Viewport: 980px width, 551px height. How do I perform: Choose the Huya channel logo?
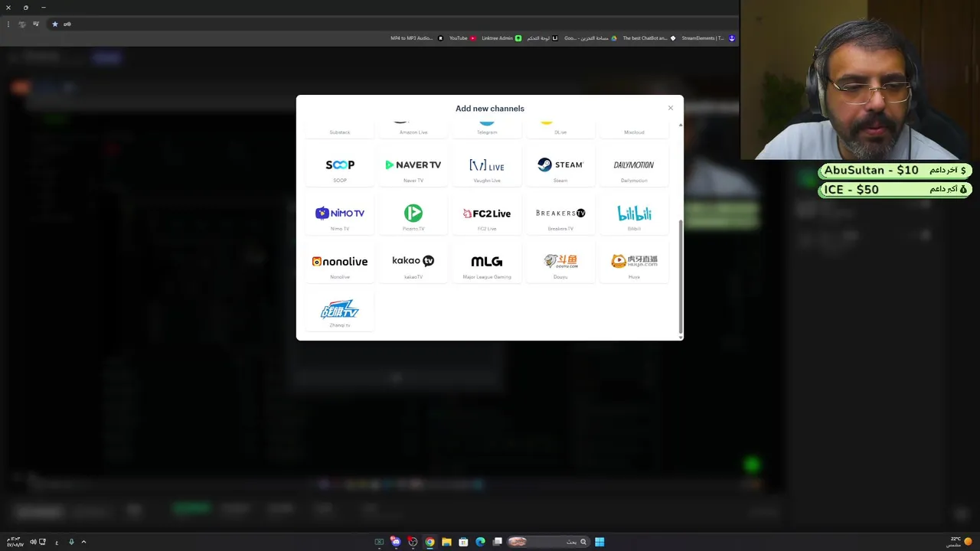pyautogui.click(x=634, y=261)
